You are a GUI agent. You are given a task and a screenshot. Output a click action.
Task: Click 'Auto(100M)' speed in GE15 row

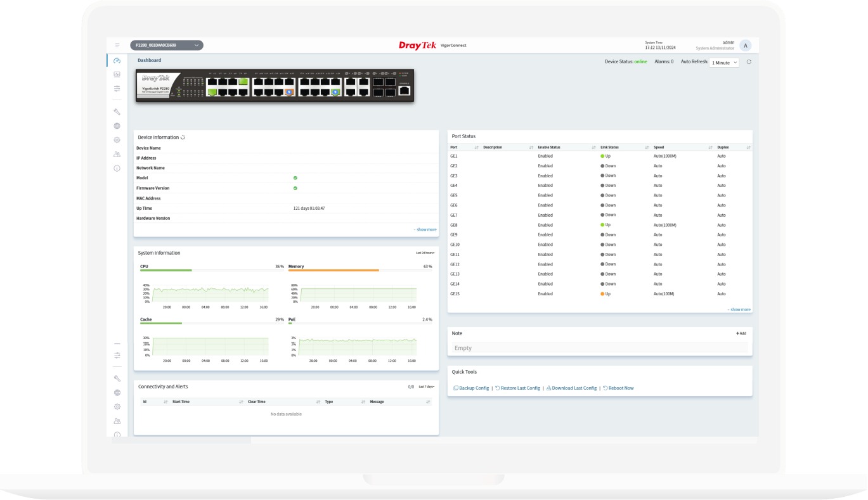point(664,294)
